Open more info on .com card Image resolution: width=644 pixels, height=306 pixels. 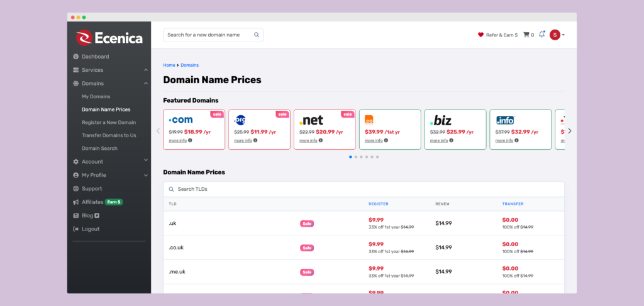click(x=178, y=140)
